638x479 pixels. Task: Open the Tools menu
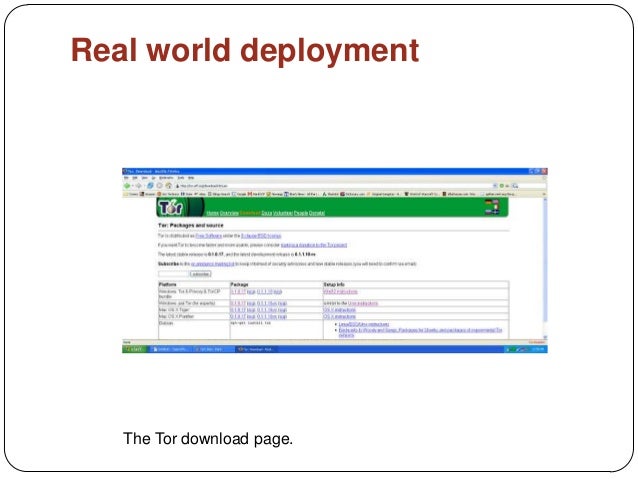click(181, 178)
